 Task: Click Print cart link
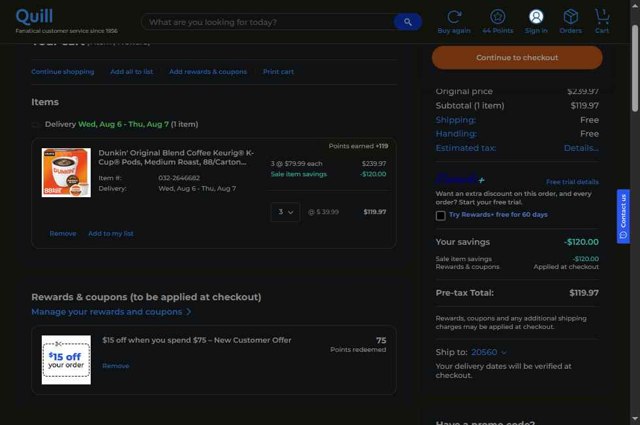278,71
